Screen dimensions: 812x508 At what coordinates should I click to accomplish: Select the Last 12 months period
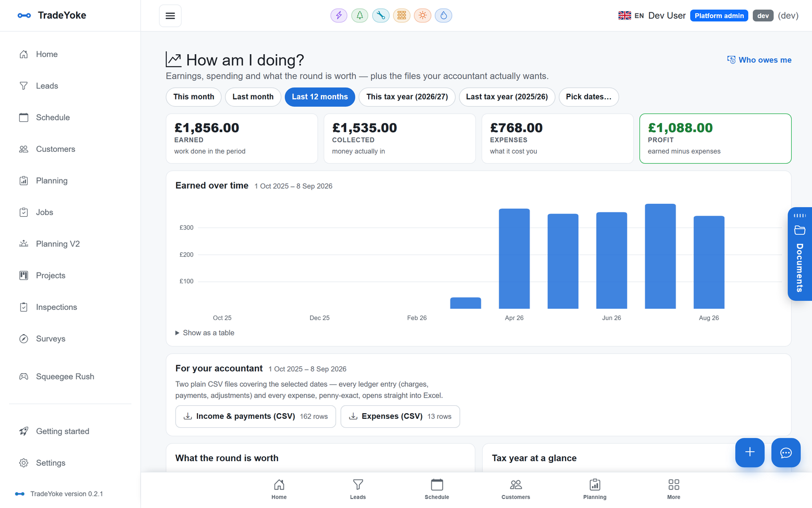(320, 97)
